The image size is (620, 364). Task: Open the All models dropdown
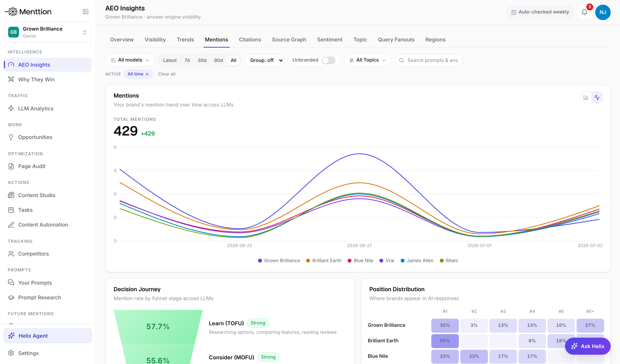pos(130,60)
